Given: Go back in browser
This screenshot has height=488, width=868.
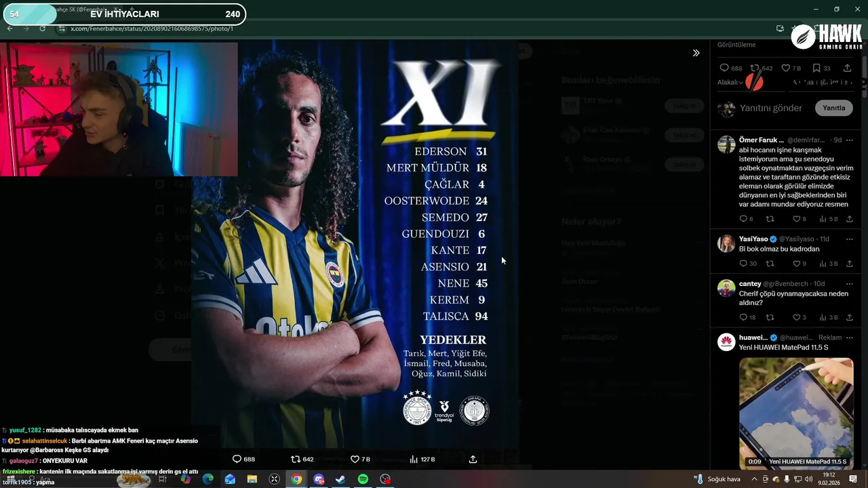Looking at the screenshot, I should 9,28.
